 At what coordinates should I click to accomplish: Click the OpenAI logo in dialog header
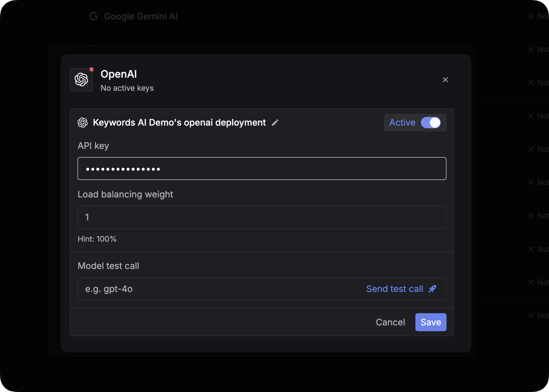(82, 80)
